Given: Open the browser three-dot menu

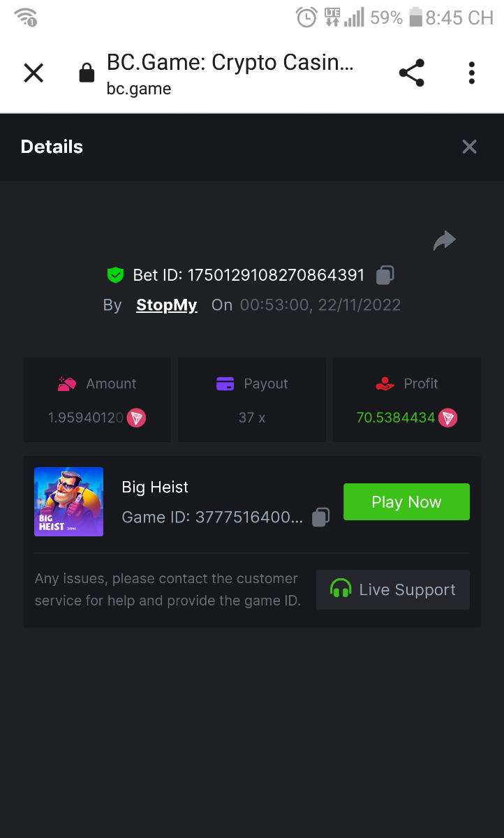Looking at the screenshot, I should 472,73.
